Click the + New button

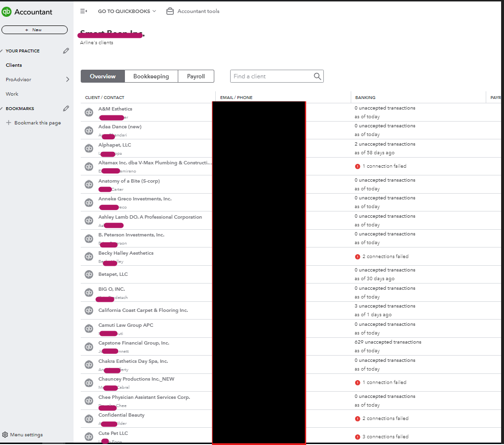click(x=35, y=30)
